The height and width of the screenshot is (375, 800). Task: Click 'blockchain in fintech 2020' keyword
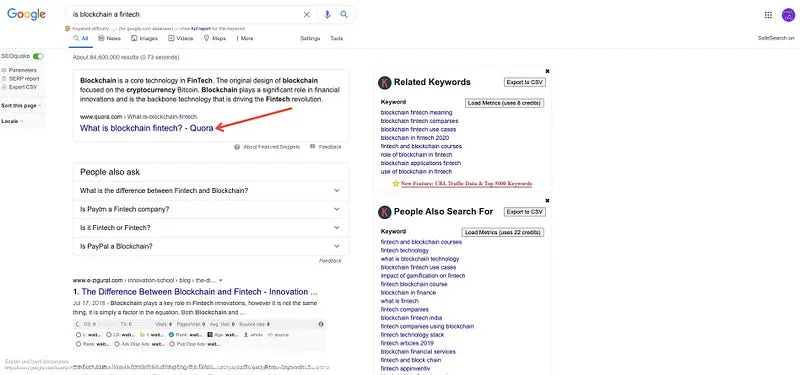[415, 138]
